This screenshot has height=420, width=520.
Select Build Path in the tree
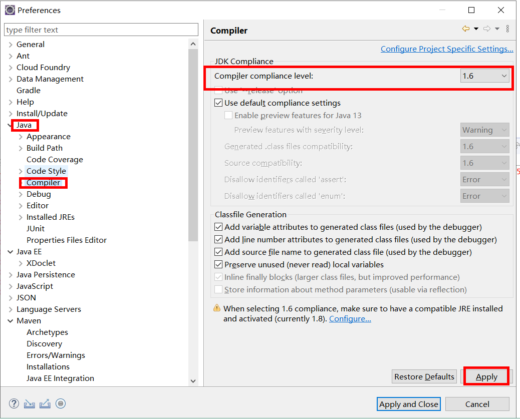pyautogui.click(x=45, y=148)
